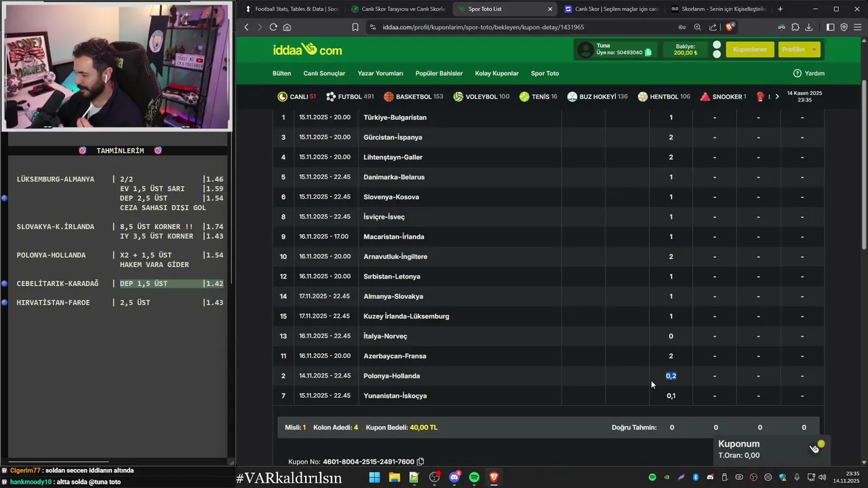
Task: Click the İtalya-Norveç match name
Action: (385, 336)
